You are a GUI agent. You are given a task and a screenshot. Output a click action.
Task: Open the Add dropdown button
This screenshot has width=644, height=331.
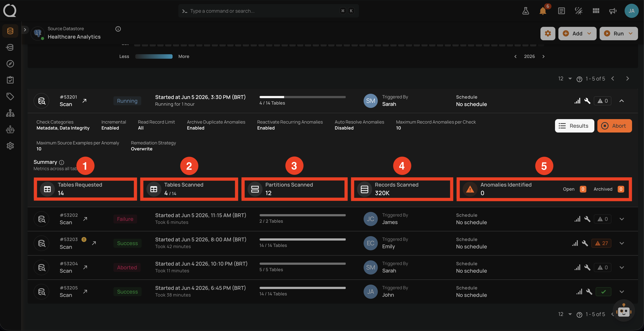click(577, 34)
